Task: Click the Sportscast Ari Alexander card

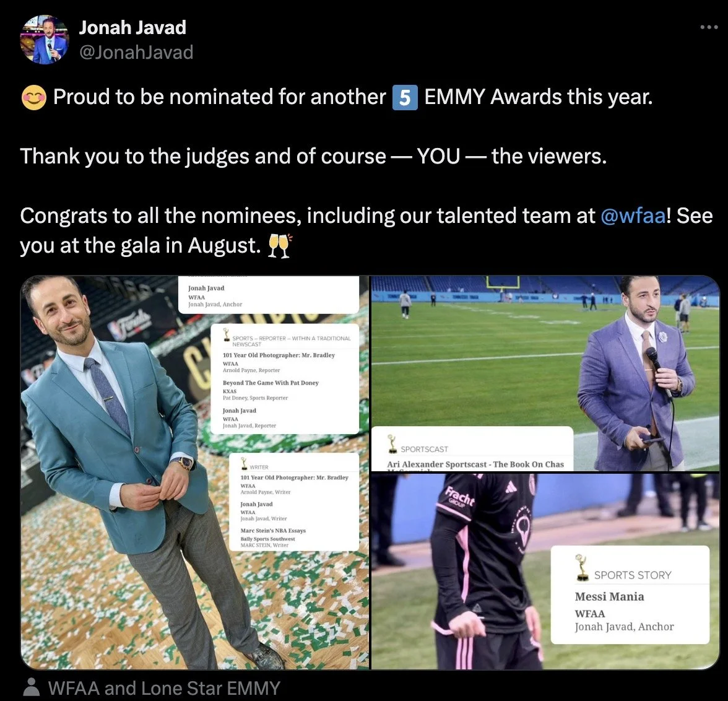Action: coord(472,449)
